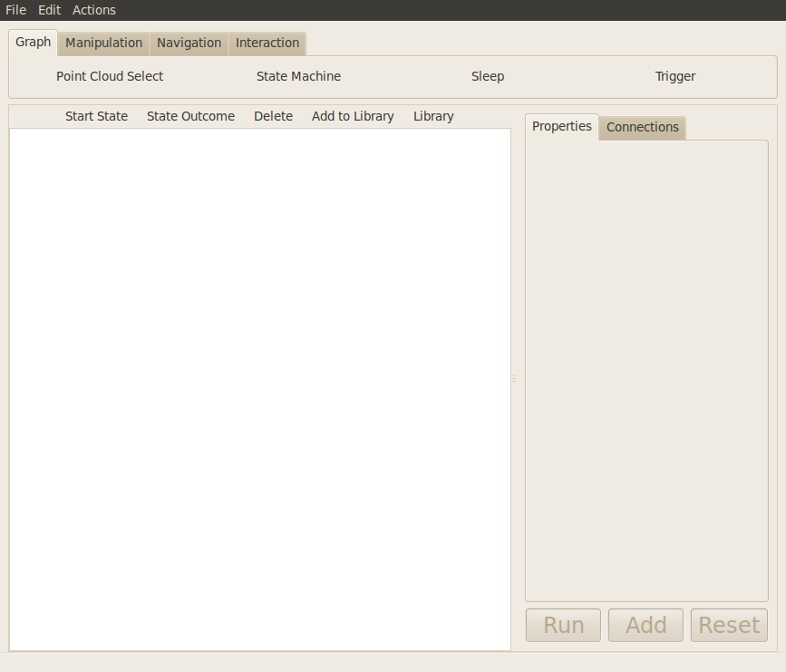Pick the Trigger state item
This screenshot has height=672, width=786.
(675, 76)
